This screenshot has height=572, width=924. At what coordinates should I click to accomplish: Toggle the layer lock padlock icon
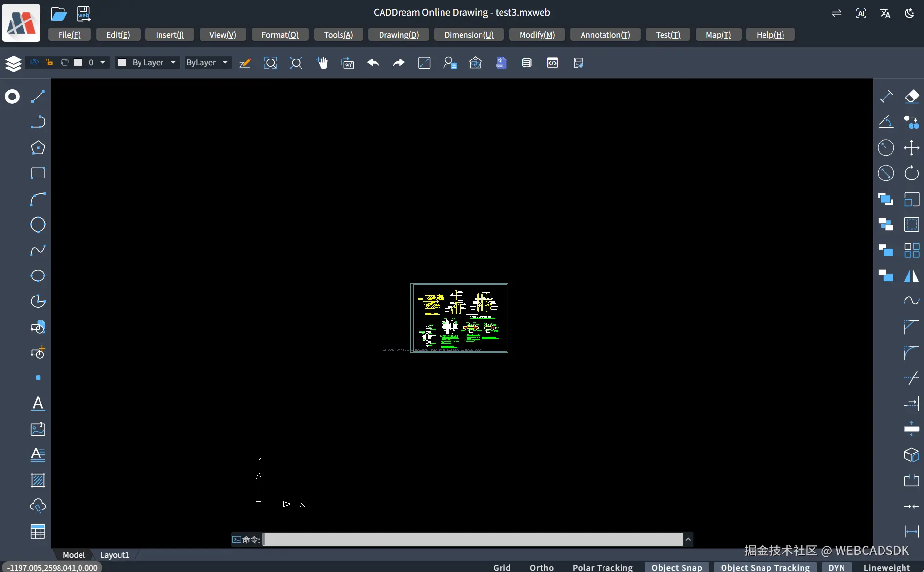[49, 62]
